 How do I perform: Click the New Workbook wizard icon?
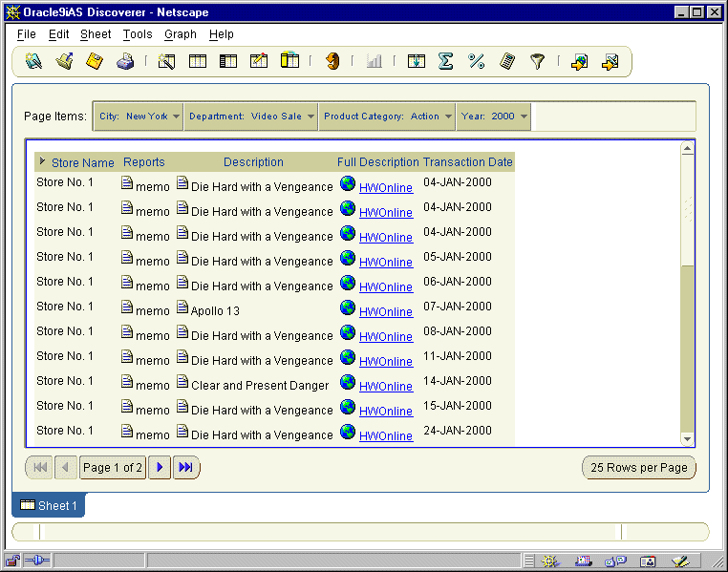33,61
